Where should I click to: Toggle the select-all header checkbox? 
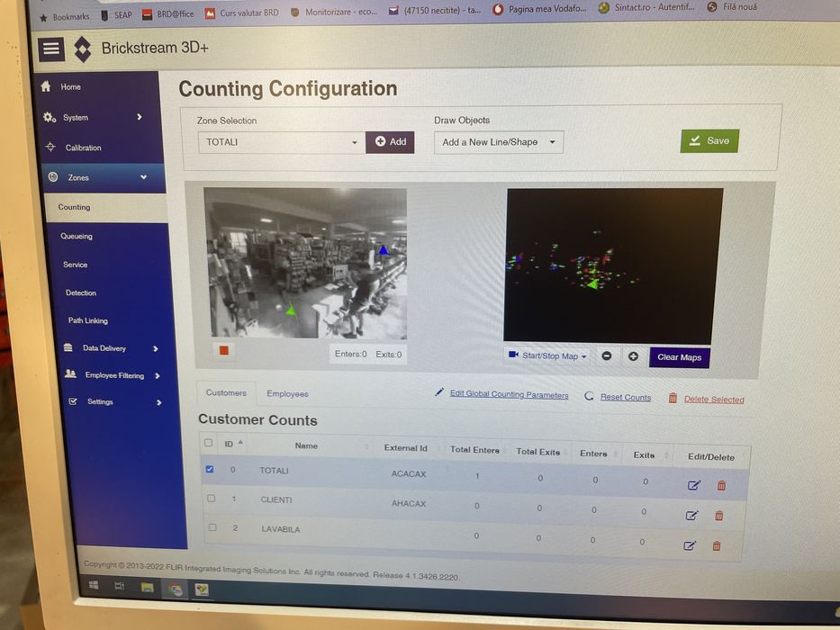(x=208, y=443)
